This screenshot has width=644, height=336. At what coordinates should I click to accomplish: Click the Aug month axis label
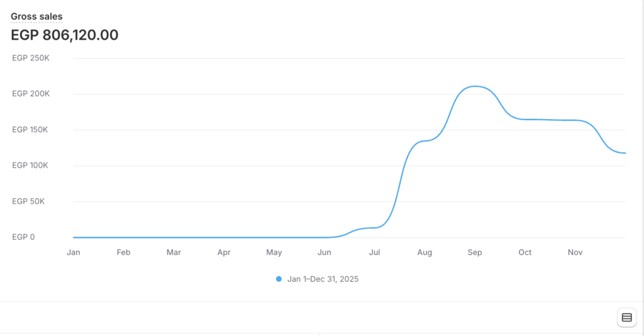coord(425,252)
